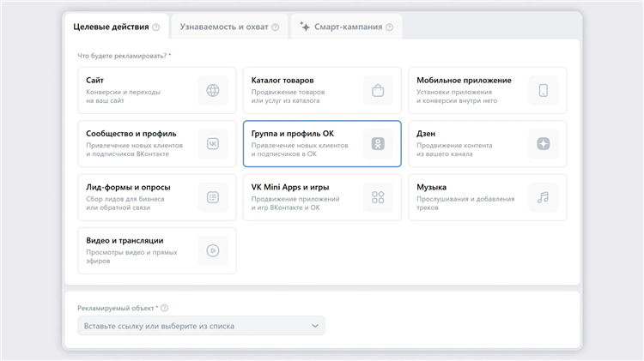Click the music note icon on Музыка

pos(544,197)
